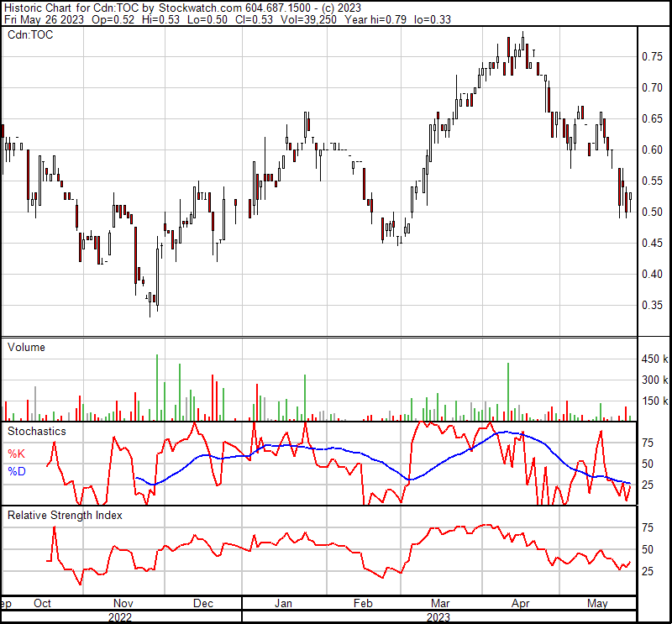Screen dimensions: 672x624
Task: Select the Relative Strength Index title
Action: point(65,515)
